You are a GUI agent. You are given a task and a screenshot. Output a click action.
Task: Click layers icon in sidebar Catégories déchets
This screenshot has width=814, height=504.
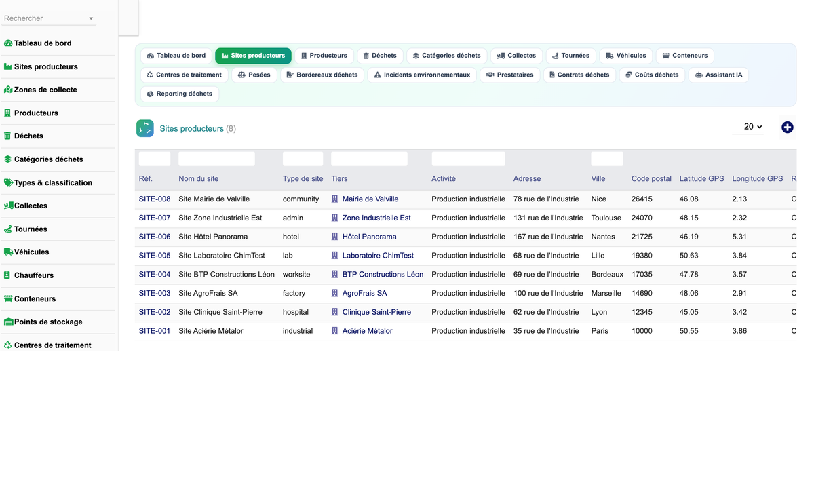point(8,159)
